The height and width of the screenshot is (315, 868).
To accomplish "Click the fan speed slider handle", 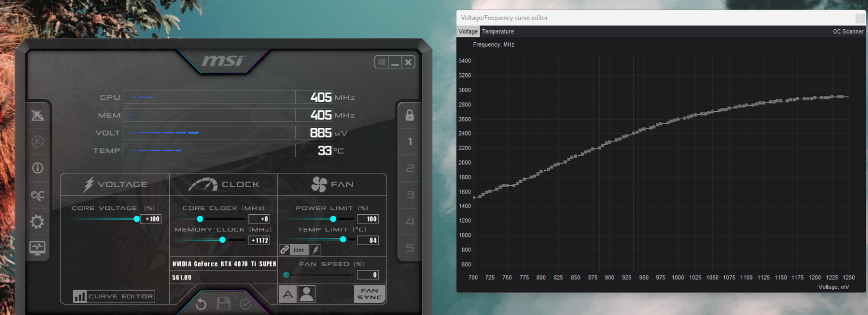I will pos(286,275).
